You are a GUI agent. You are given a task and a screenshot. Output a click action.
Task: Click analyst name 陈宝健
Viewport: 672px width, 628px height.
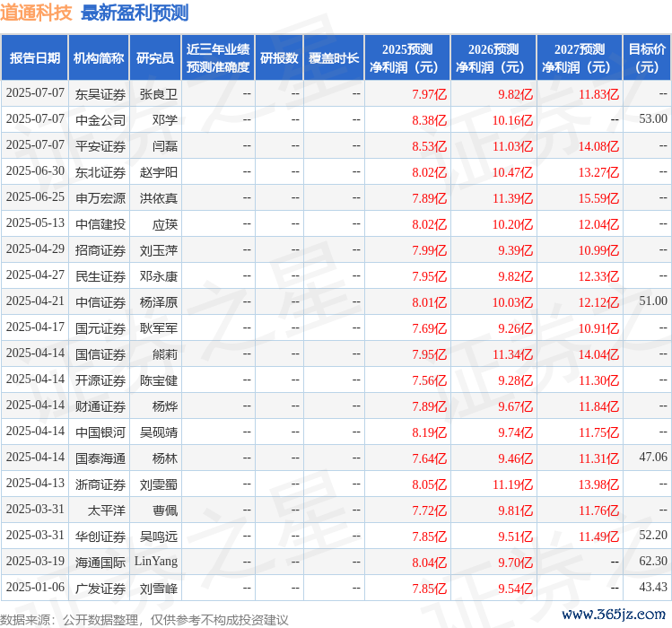[159, 380]
